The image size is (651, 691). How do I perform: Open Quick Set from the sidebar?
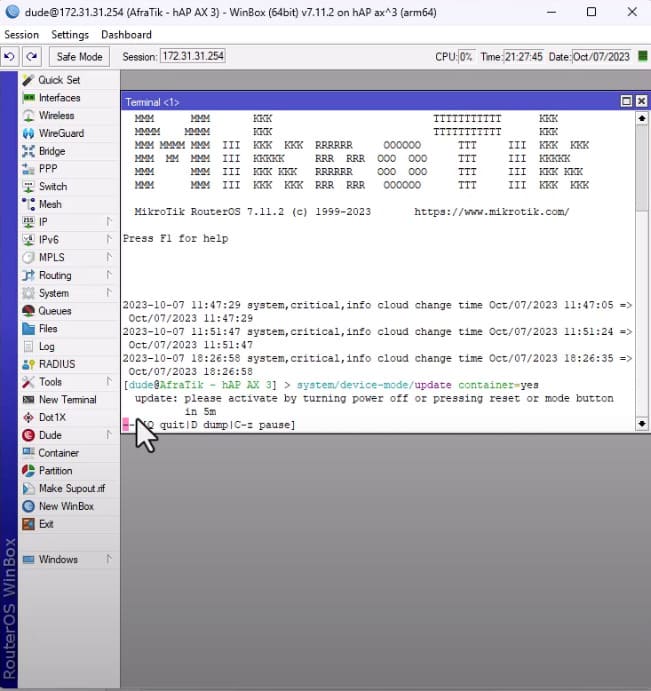point(59,80)
